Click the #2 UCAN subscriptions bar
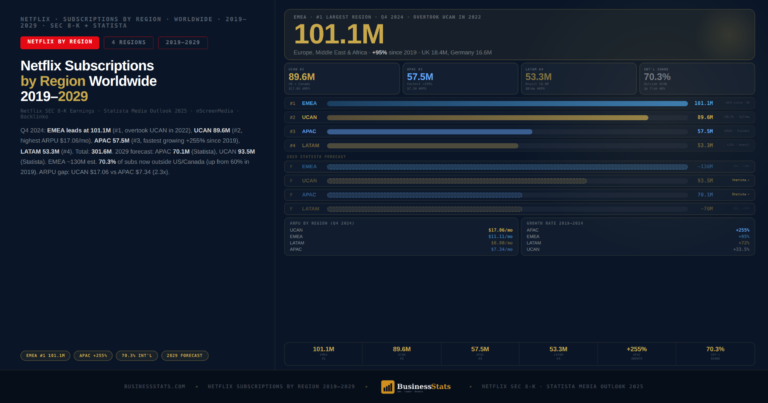 (488, 118)
